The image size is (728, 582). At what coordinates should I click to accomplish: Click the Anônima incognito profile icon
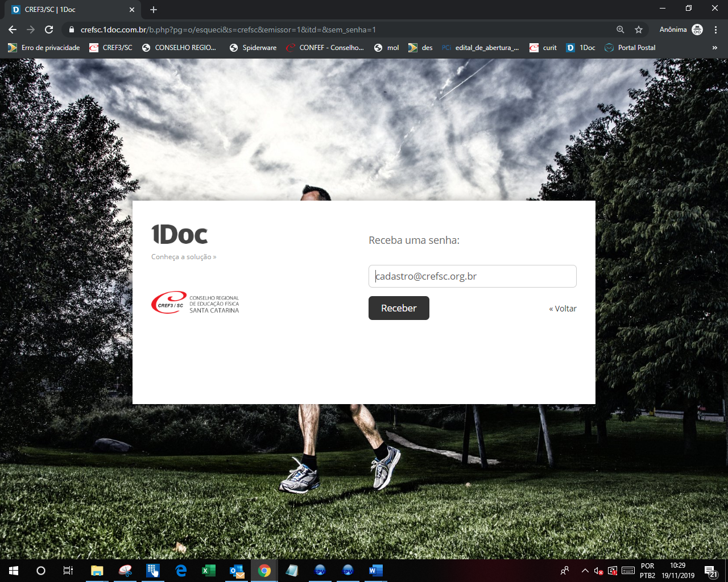coord(697,30)
